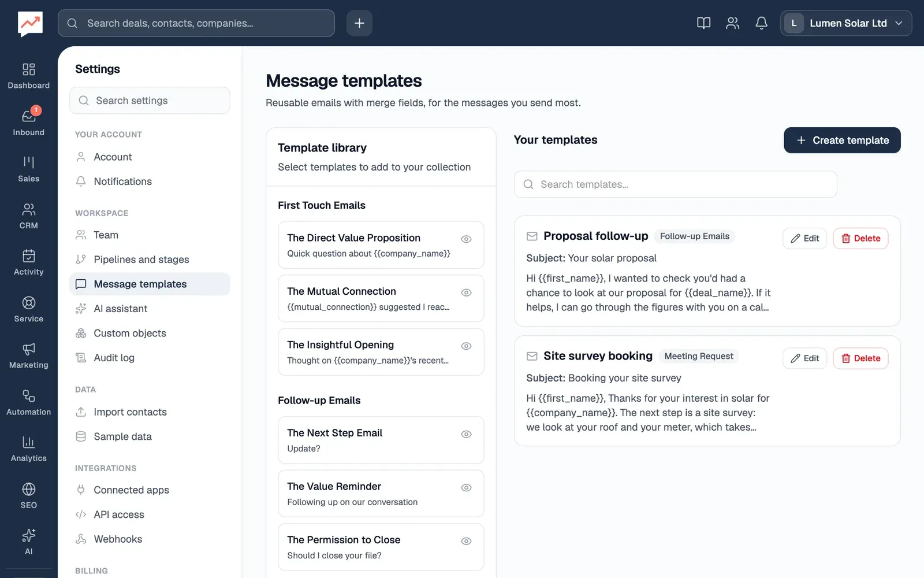Preview The Permission to Close template
This screenshot has width=924, height=578.
tap(466, 541)
